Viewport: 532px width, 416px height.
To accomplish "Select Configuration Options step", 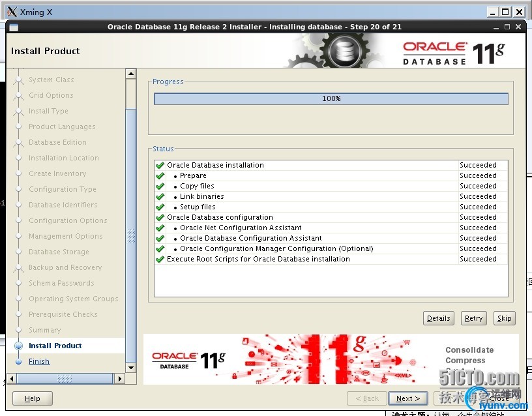I will pyautogui.click(x=68, y=220).
